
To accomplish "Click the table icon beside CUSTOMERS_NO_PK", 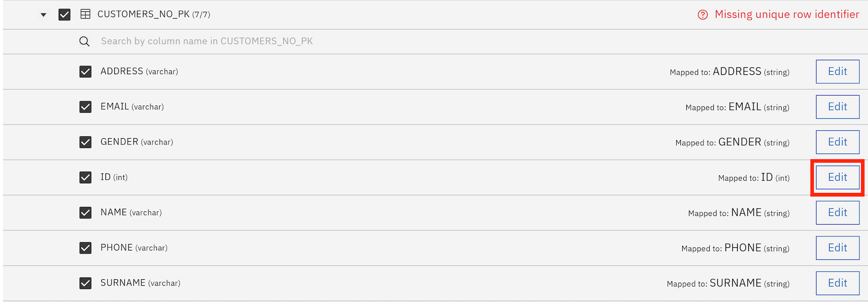I will pos(85,14).
